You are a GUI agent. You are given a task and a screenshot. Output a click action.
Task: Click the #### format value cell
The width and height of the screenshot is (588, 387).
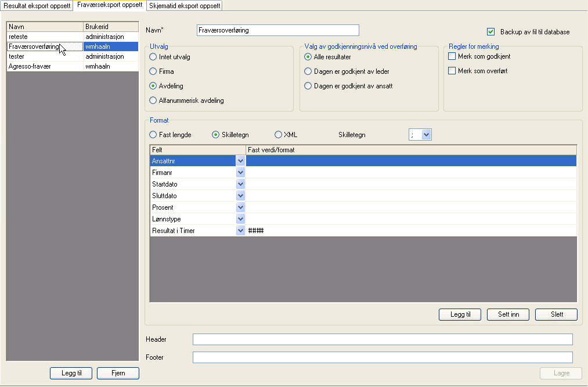(412, 231)
